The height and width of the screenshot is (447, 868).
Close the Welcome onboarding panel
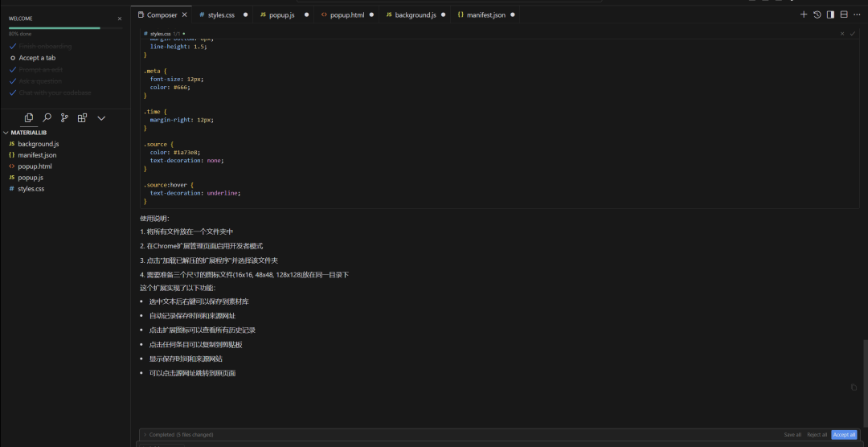click(x=120, y=18)
